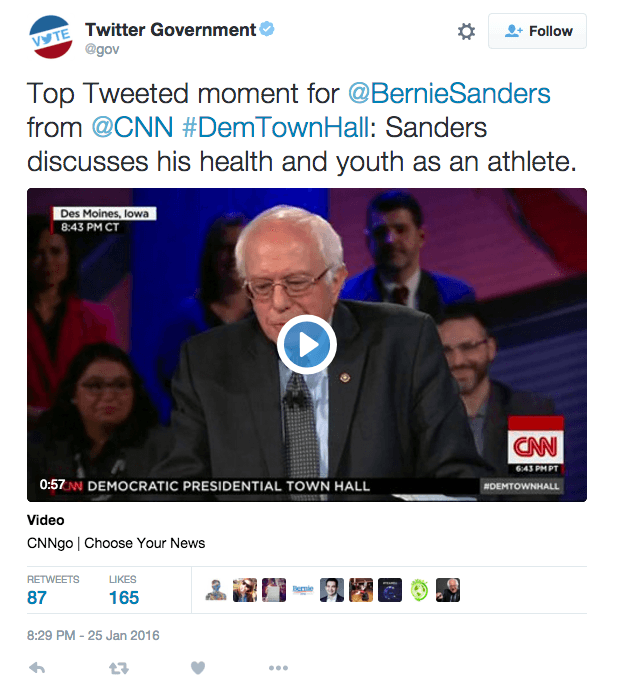Screen dimensions: 619x699
Task: View the 87 retweets list
Action: (37, 597)
